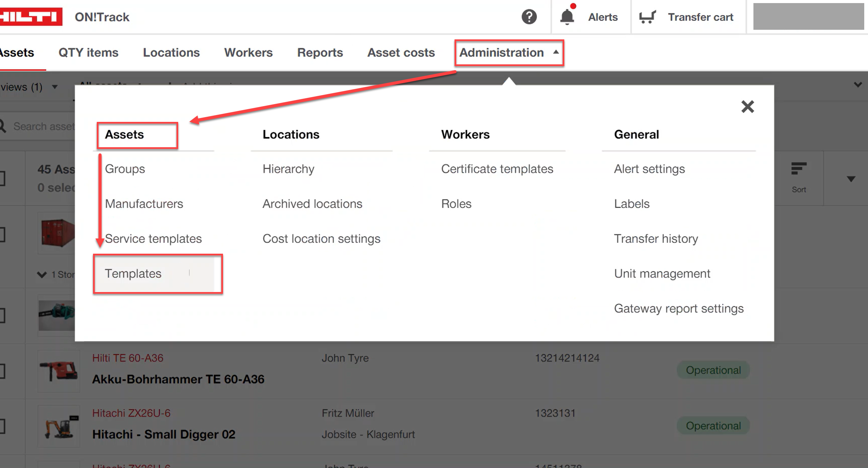
Task: Click the Hilti TE 60-A36 link
Action: click(x=128, y=358)
